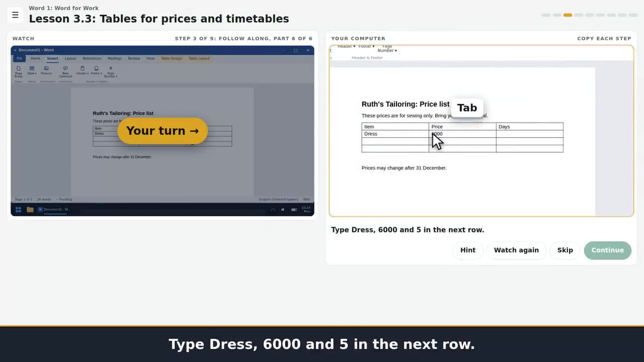Click the Pictures icon in the video ribbon
644x362 pixels.
tap(46, 70)
